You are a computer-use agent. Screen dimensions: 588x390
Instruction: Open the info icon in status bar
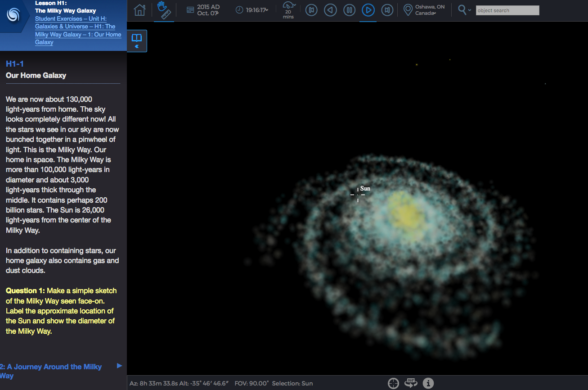click(x=428, y=383)
